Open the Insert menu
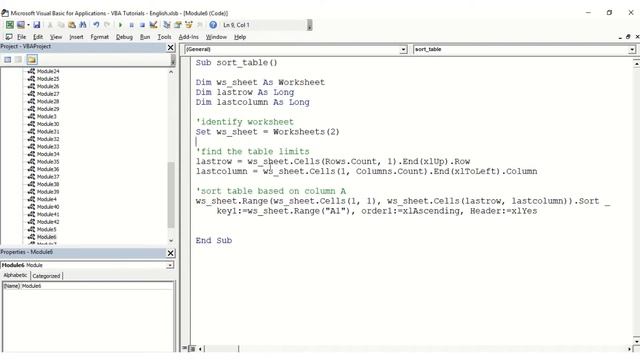This screenshot has height=360, width=640. click(x=76, y=37)
